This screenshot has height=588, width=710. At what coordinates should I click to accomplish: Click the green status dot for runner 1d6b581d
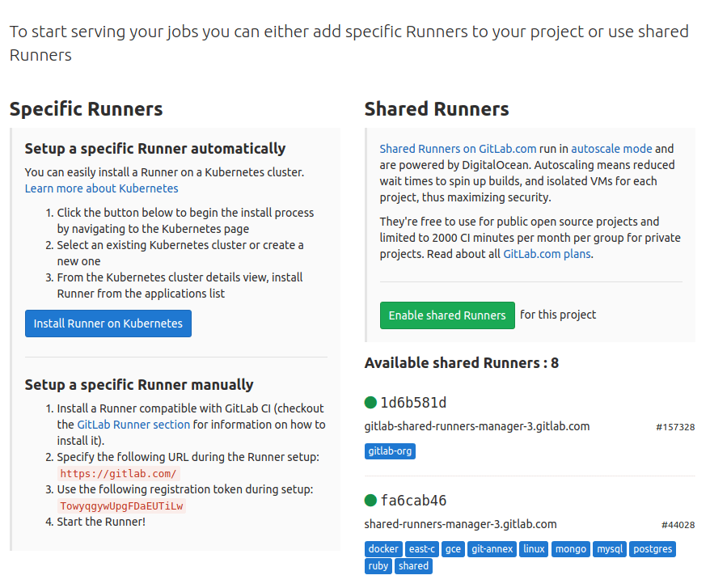[x=370, y=402]
